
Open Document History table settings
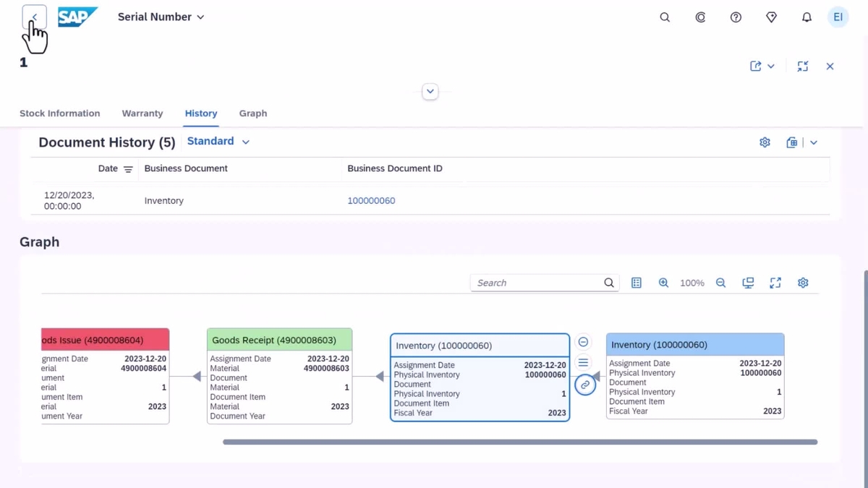[x=765, y=142]
